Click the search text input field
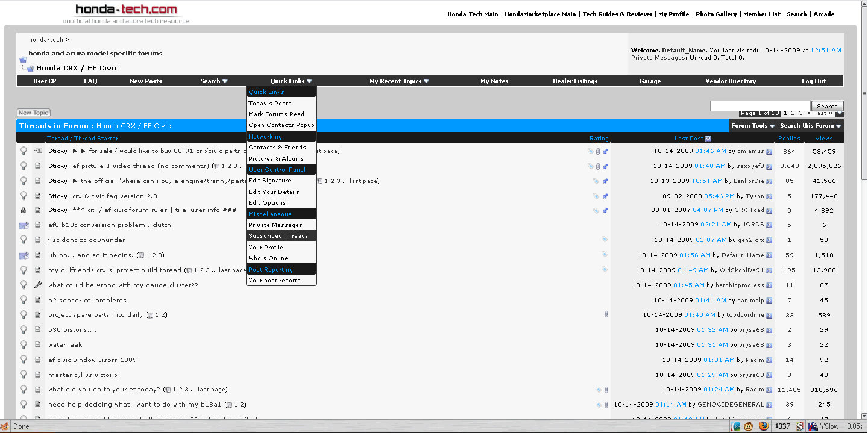868x433 pixels. point(759,106)
